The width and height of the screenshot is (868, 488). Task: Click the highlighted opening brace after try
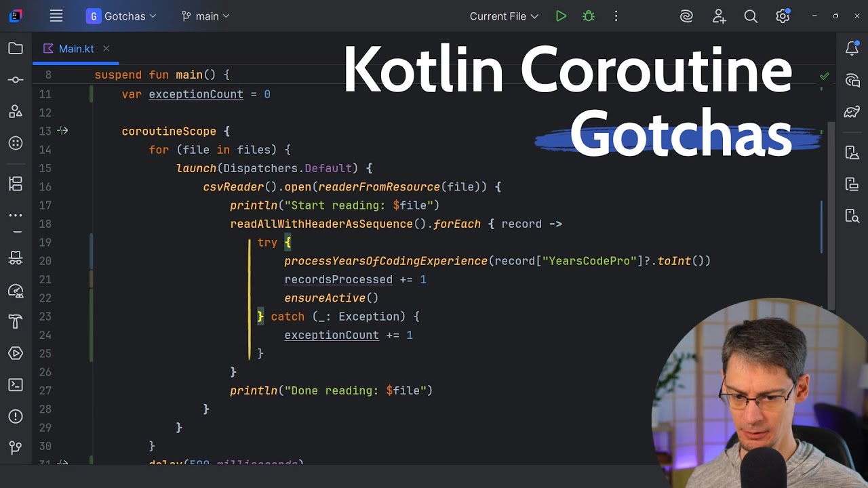288,242
